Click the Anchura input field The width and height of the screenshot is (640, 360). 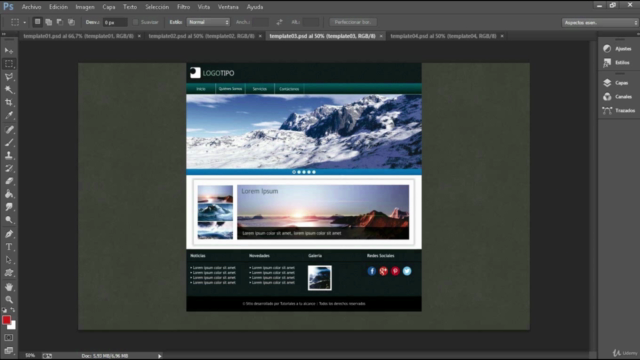click(260, 22)
